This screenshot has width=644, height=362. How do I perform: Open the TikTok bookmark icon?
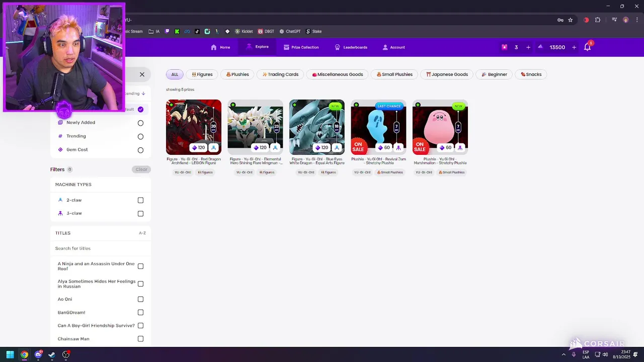pyautogui.click(x=197, y=31)
